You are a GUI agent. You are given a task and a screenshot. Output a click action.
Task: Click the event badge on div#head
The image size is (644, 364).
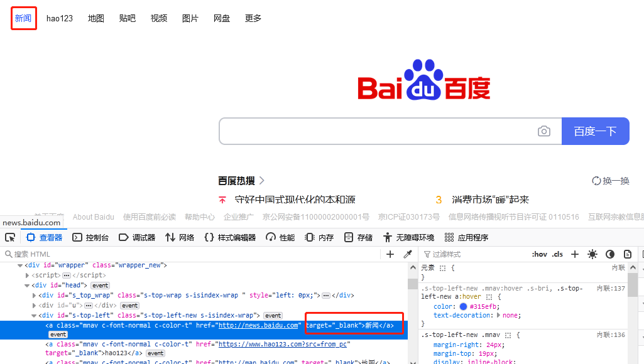100,286
